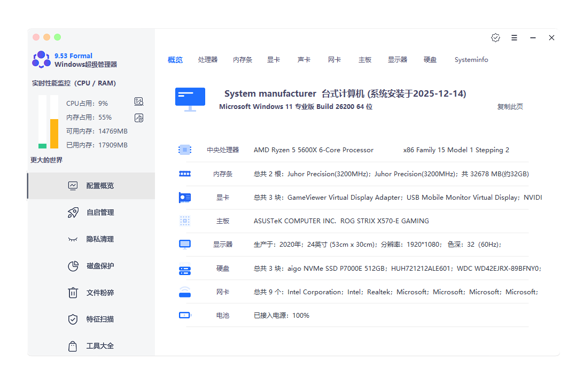The image size is (584, 392).
Task: Click the 复制此页 link
Action: coord(510,107)
